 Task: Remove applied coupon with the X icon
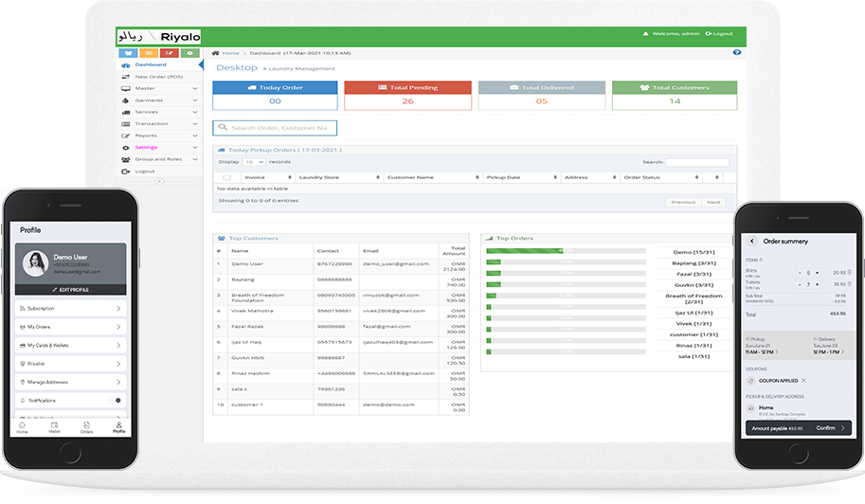click(x=803, y=380)
